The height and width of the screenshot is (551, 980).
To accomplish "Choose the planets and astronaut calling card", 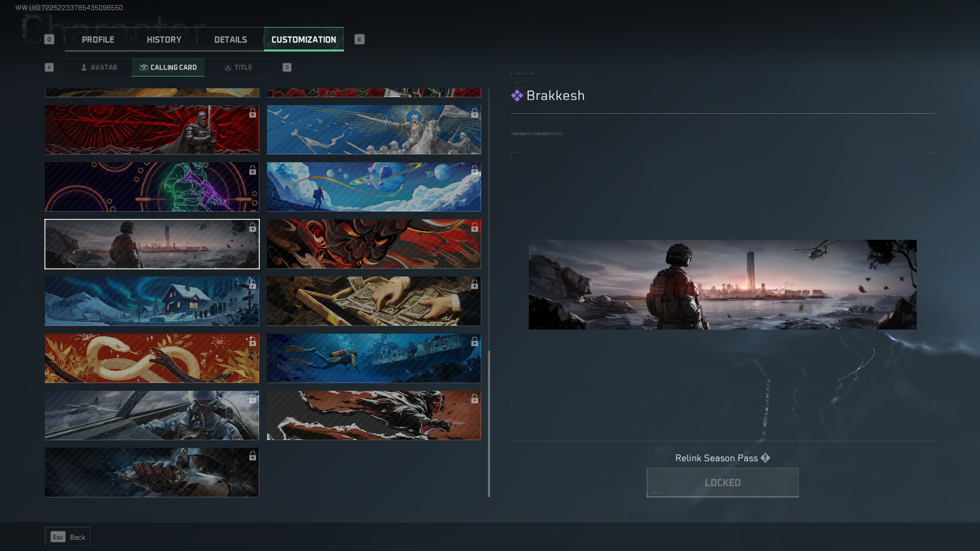I will click(374, 187).
